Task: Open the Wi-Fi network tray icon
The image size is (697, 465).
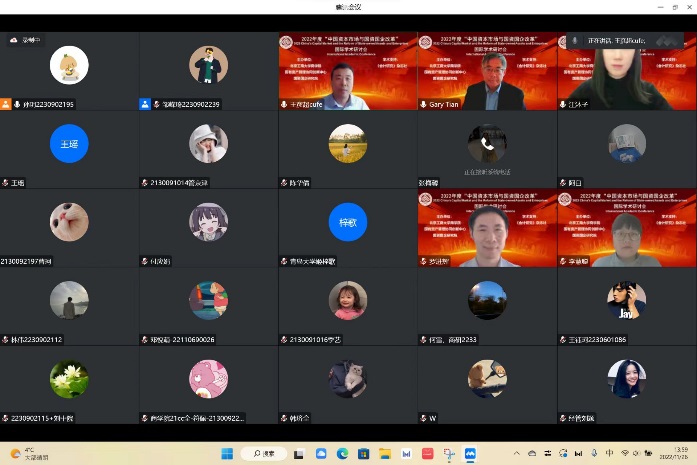Action: click(x=625, y=453)
